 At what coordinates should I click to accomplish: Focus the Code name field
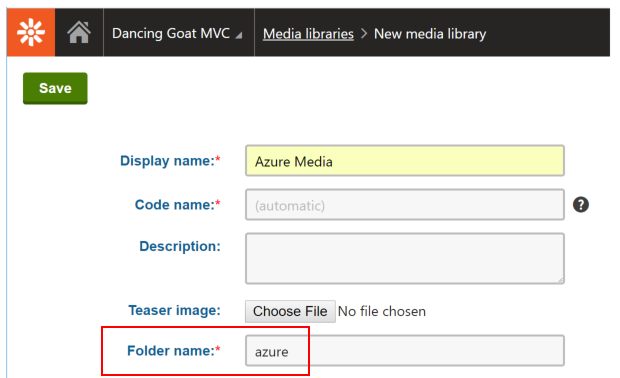pyautogui.click(x=405, y=204)
